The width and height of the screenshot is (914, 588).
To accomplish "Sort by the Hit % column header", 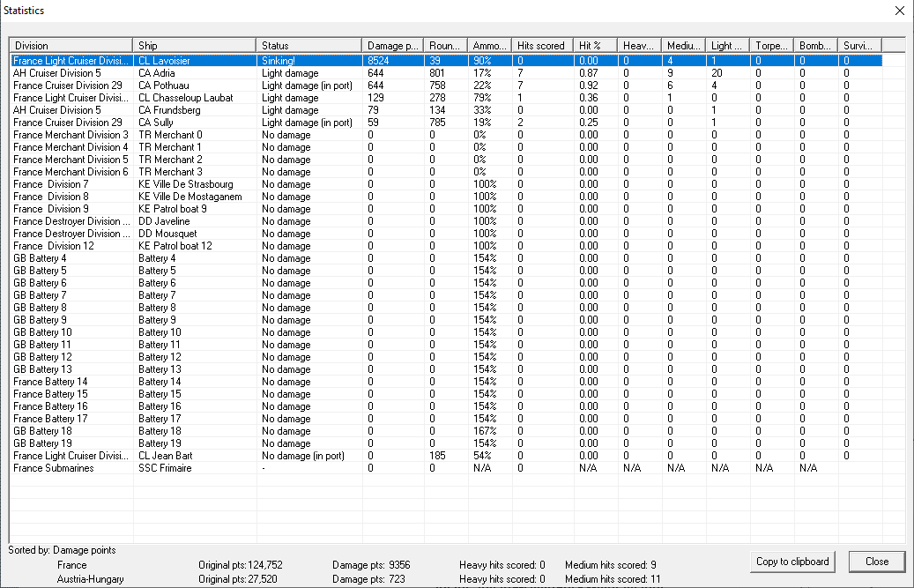I will pos(595,46).
